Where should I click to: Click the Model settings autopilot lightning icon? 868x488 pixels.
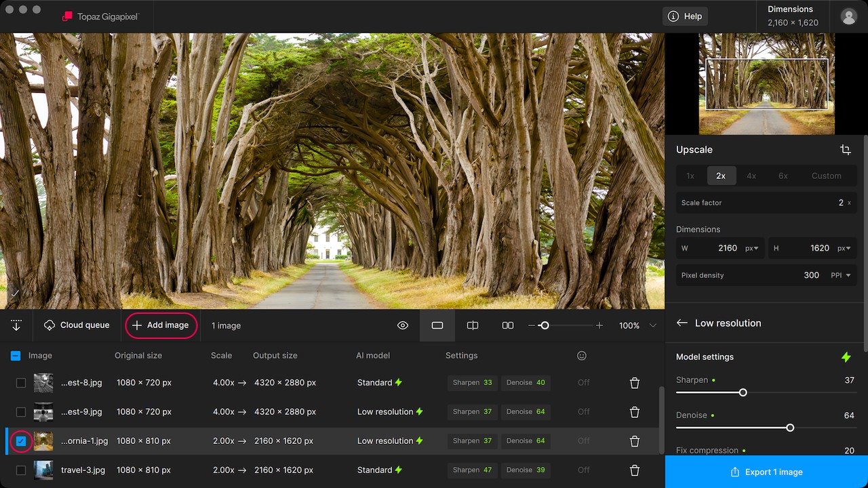pyautogui.click(x=846, y=357)
